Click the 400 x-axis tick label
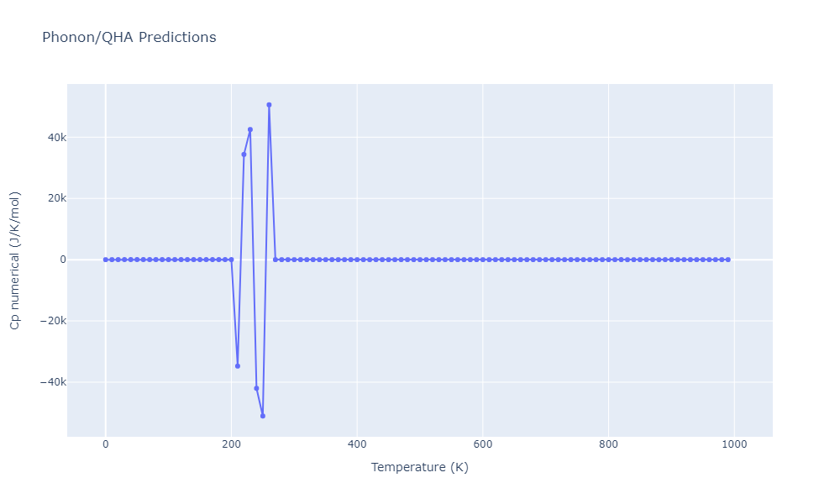 [x=357, y=444]
